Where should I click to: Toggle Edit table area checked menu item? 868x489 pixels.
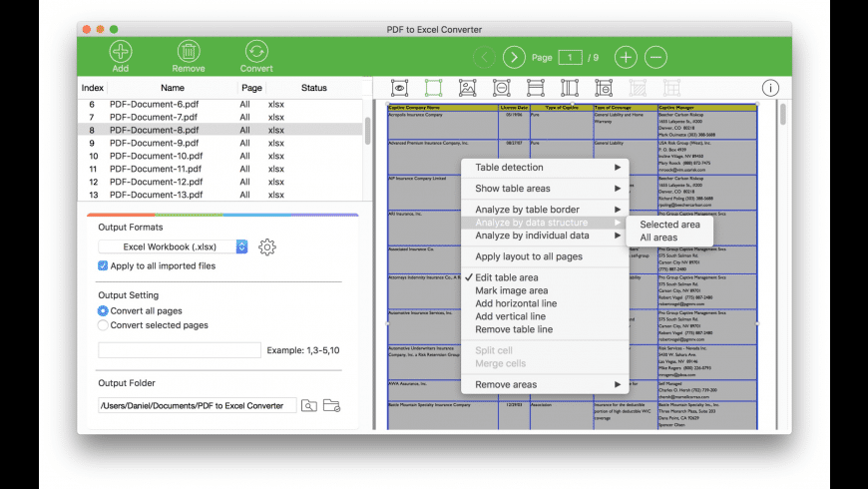tap(545, 277)
